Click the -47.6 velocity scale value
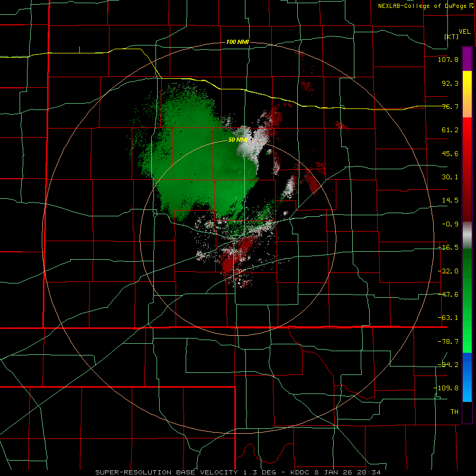The width and height of the screenshot is (476, 476). (448, 295)
